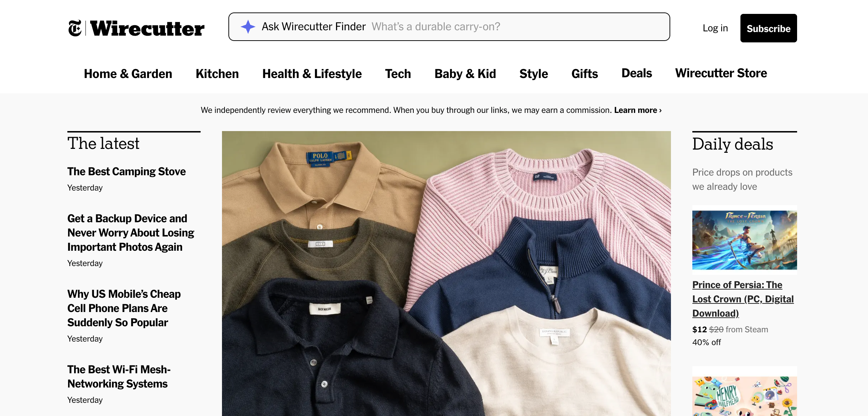Viewport: 868px width, 416px height.
Task: Click the blue sparkle Finder icon
Action: click(x=248, y=27)
